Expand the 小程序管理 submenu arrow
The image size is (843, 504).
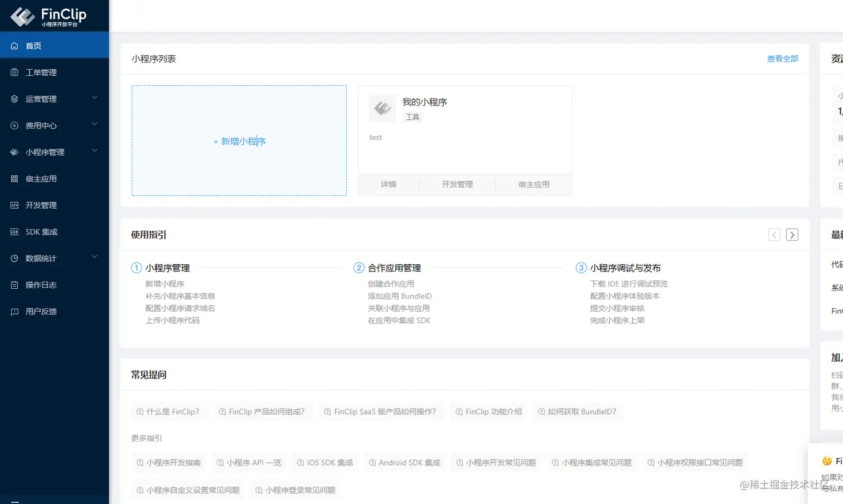[95, 151]
